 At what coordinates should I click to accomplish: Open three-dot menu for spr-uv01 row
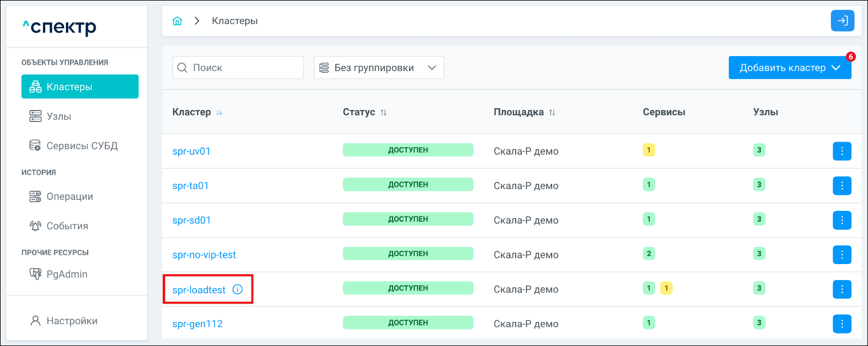point(842,151)
